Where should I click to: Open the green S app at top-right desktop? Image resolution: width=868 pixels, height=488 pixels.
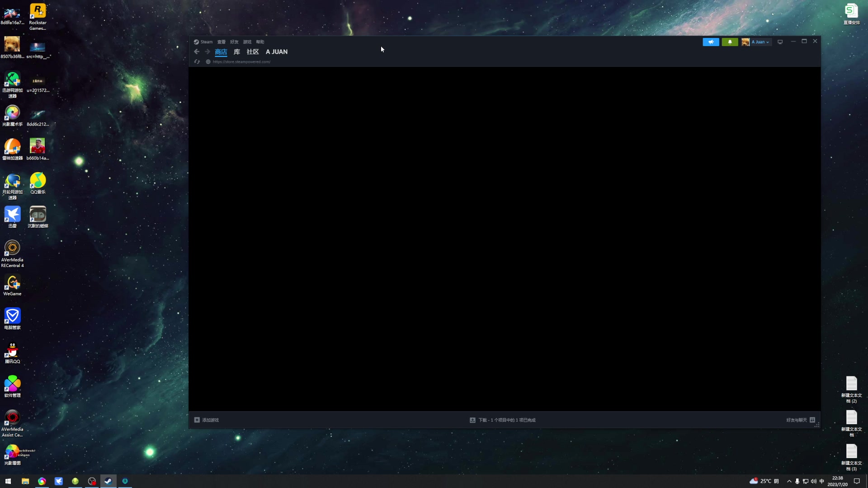(x=851, y=14)
